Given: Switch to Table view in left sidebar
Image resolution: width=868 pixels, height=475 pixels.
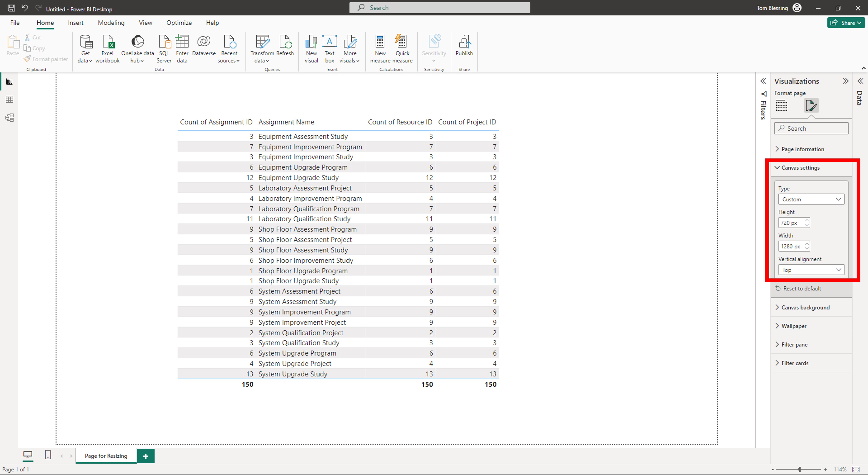Looking at the screenshot, I should coord(9,99).
